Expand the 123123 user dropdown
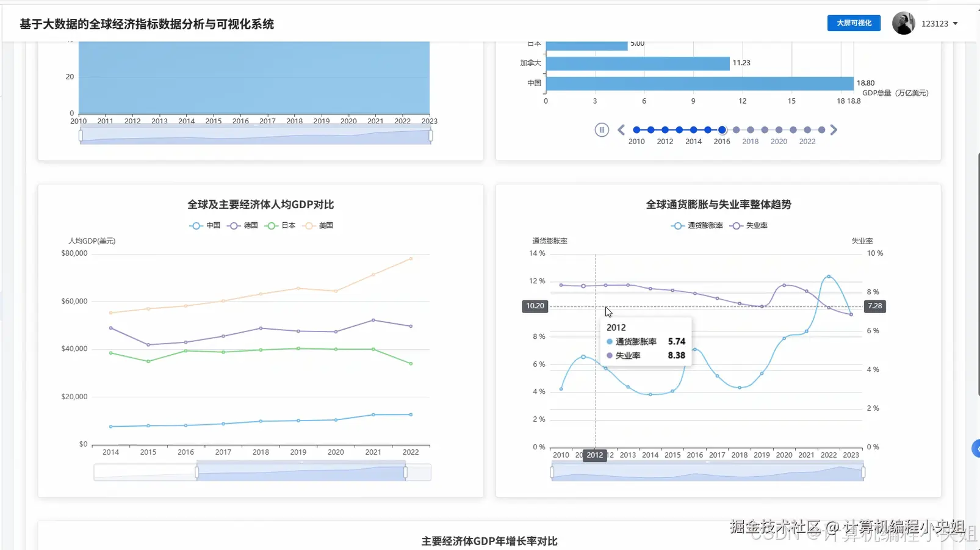 939,24
